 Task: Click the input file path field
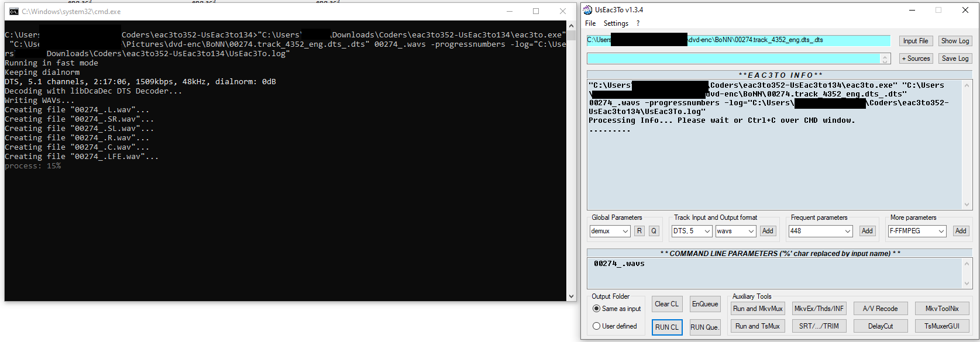pyautogui.click(x=738, y=40)
